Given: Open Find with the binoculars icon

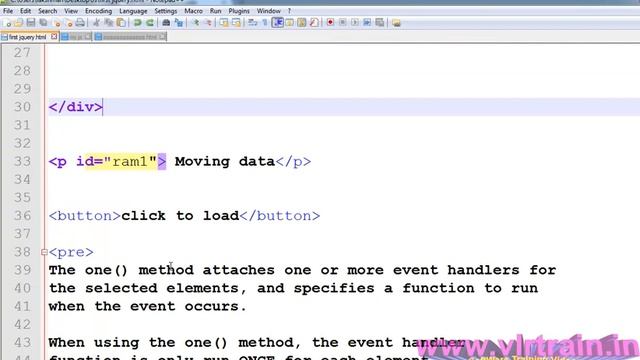Looking at the screenshot, I should tap(166, 23).
